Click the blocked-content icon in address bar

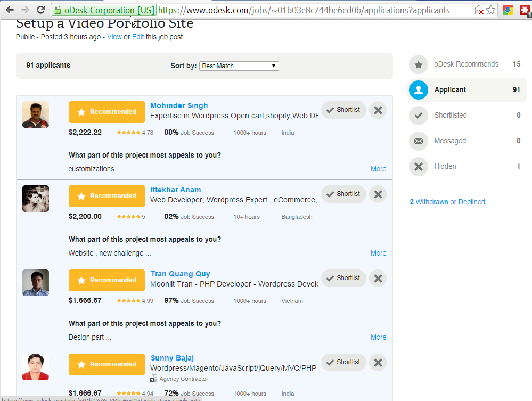tap(479, 10)
